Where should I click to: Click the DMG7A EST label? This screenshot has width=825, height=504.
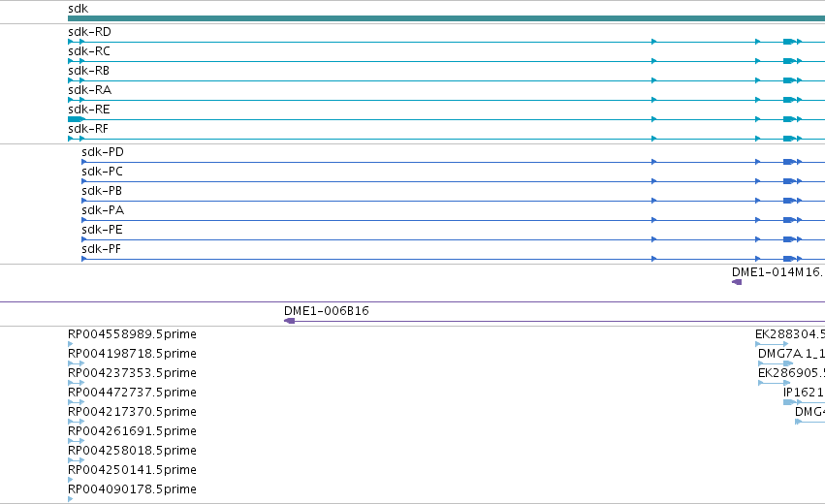[x=791, y=354]
